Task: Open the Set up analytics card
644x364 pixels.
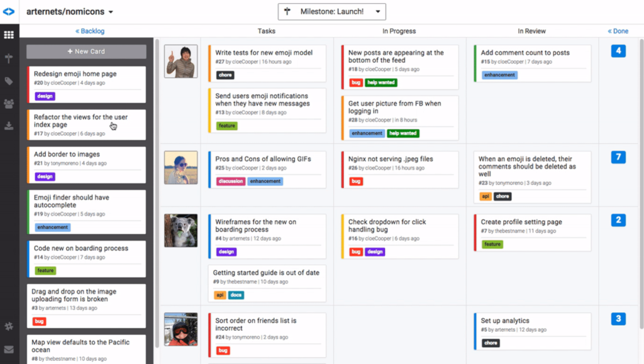Action: click(532, 331)
